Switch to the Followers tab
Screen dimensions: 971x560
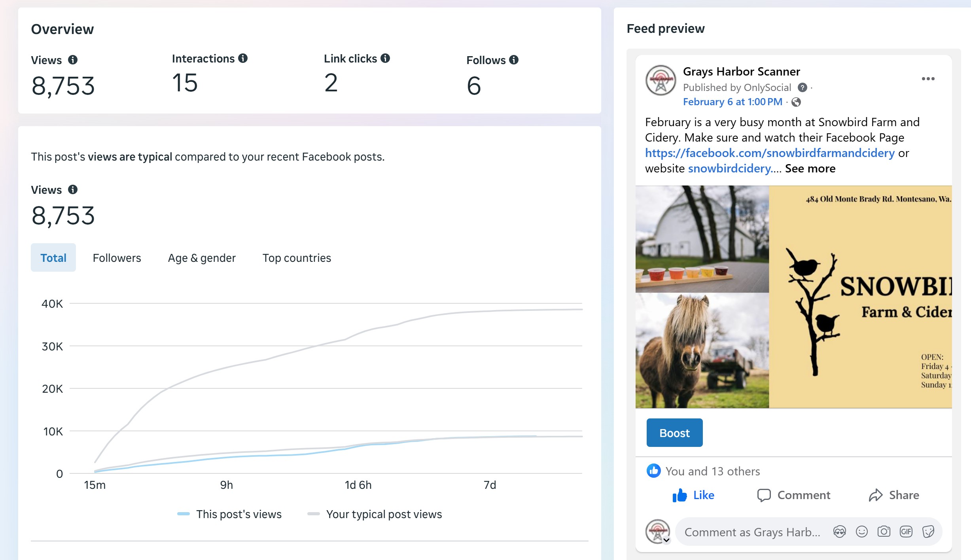point(117,258)
